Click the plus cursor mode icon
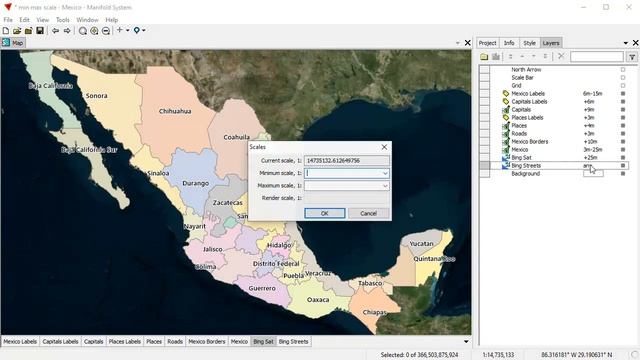 click(120, 30)
